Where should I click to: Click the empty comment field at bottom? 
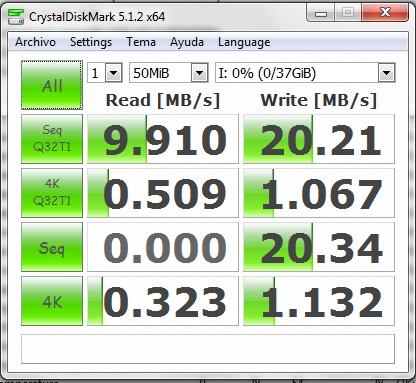point(208,349)
